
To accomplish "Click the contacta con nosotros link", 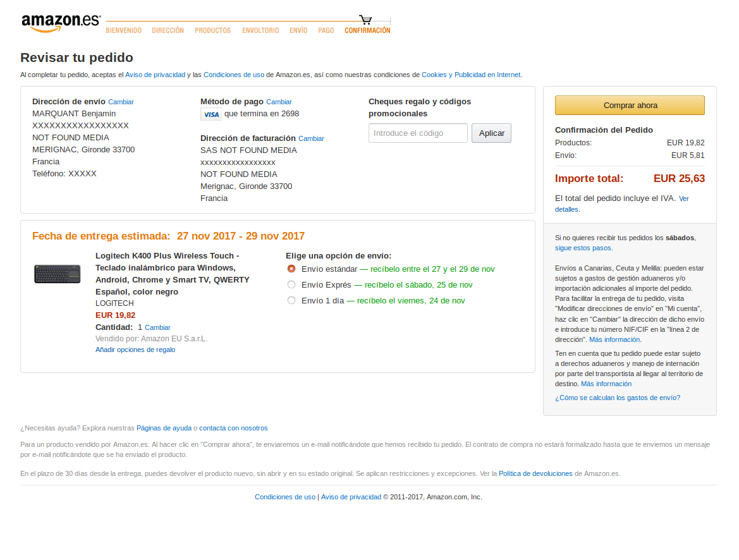I will (233, 428).
